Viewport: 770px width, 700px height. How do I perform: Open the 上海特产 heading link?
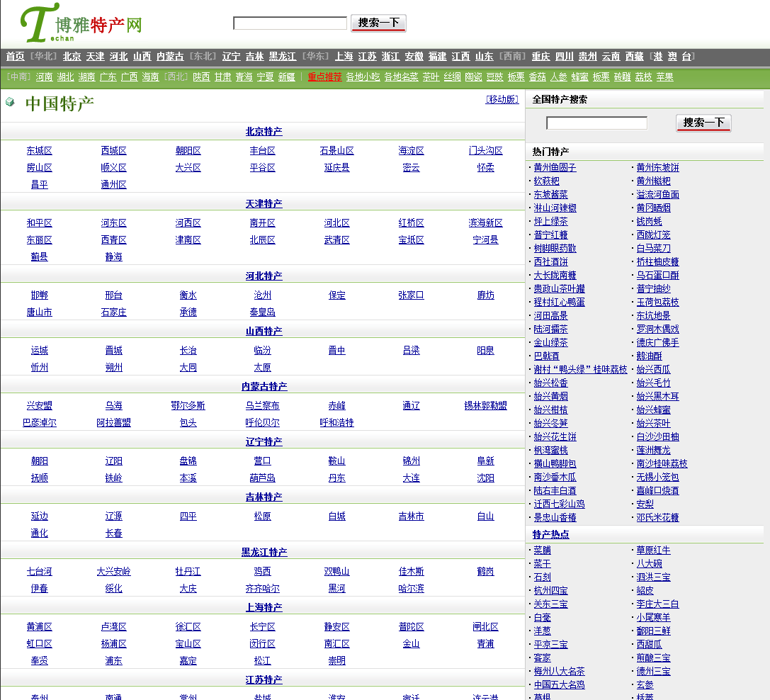pos(264,608)
